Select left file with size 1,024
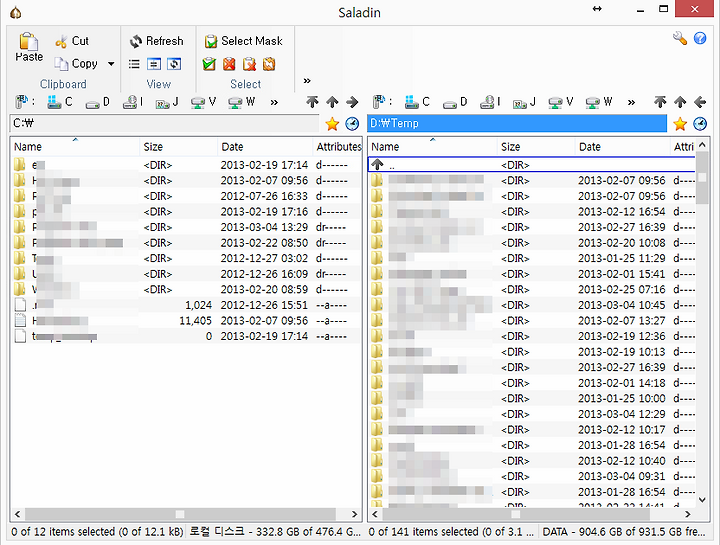This screenshot has width=720, height=545. pyautogui.click(x=186, y=305)
